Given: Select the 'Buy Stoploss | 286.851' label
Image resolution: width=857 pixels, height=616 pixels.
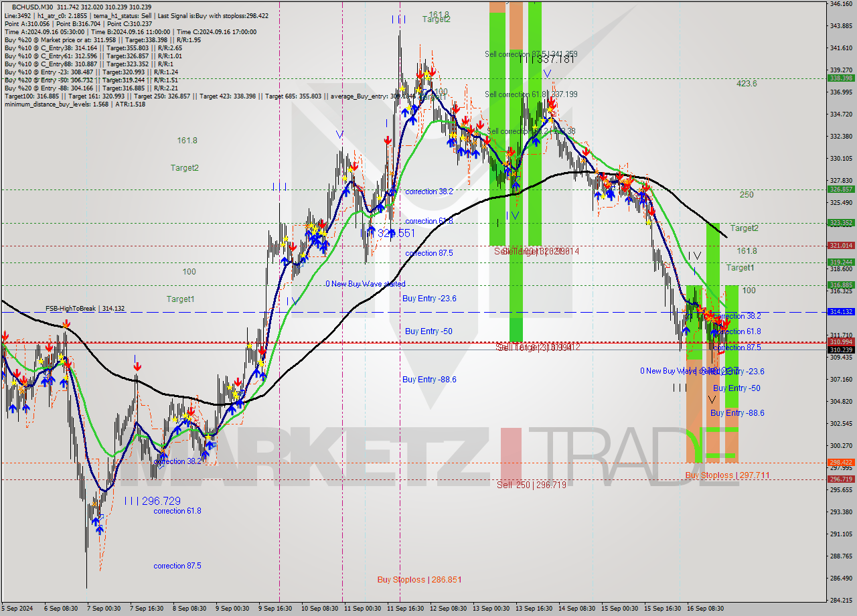Looking at the screenshot, I should [x=419, y=580].
